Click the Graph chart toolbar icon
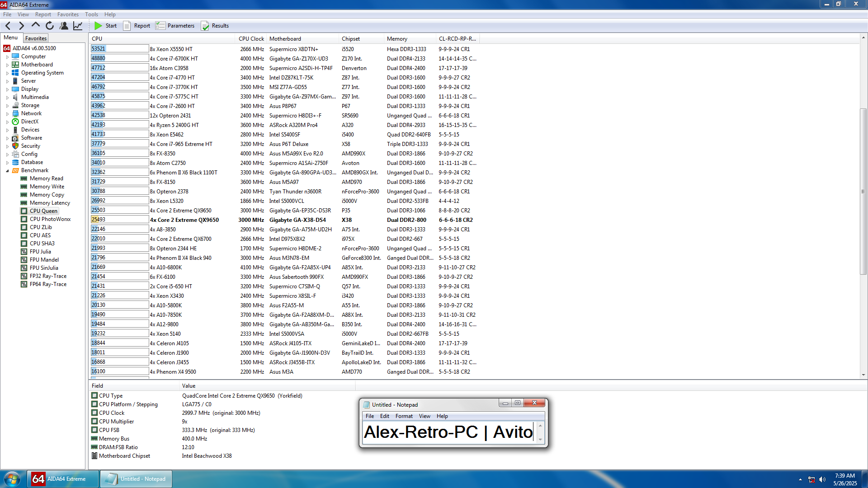Image resolution: width=868 pixels, height=488 pixels. coord(78,26)
